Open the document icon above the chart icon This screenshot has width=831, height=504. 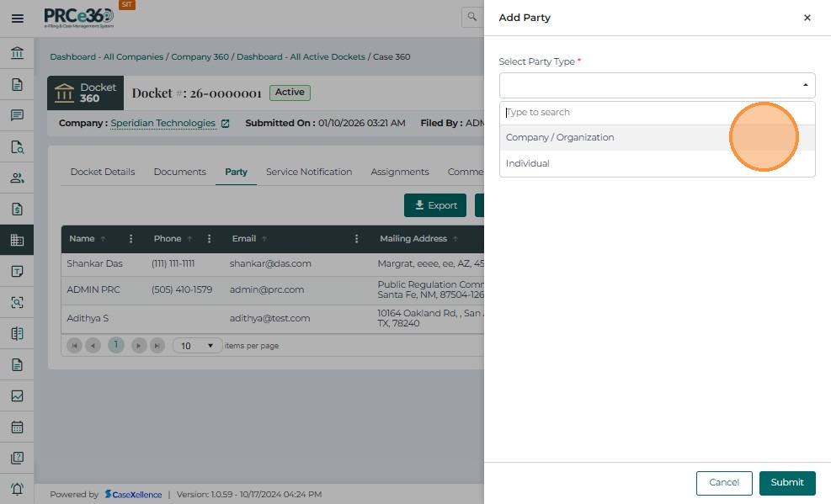(17, 365)
